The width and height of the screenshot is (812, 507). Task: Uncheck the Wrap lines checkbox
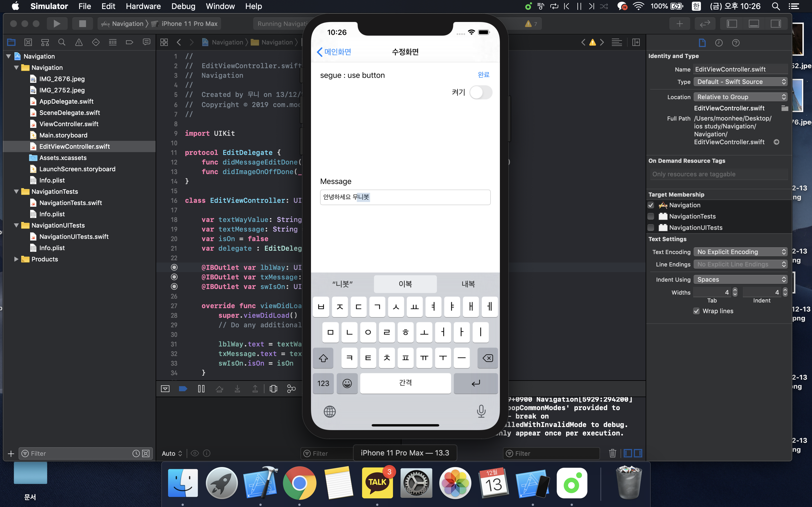(x=697, y=311)
